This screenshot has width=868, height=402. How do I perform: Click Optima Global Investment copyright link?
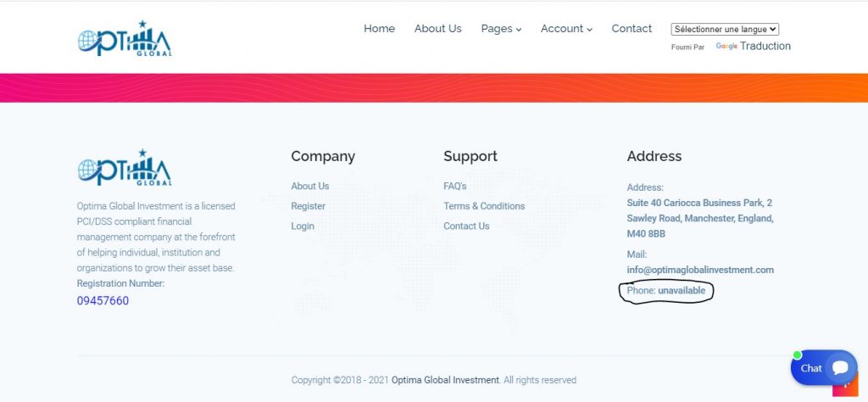coord(445,380)
